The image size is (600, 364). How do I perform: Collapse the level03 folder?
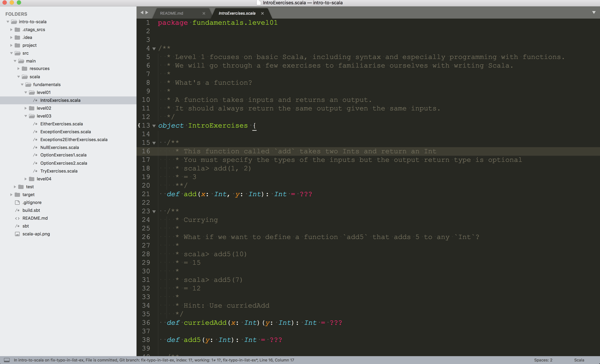click(26, 116)
